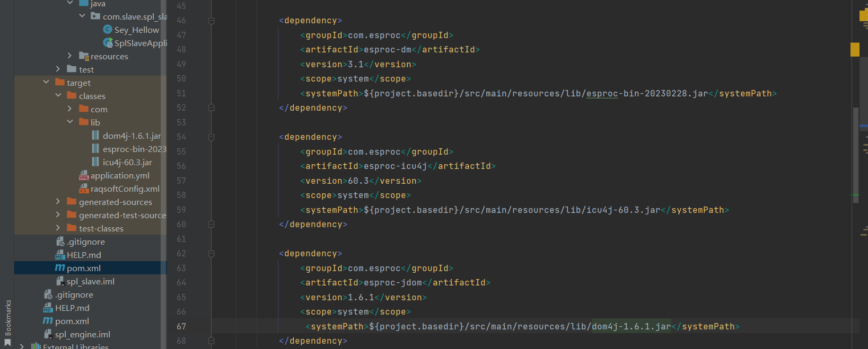Click the editor's vertical scrollbar thumb

856,151
